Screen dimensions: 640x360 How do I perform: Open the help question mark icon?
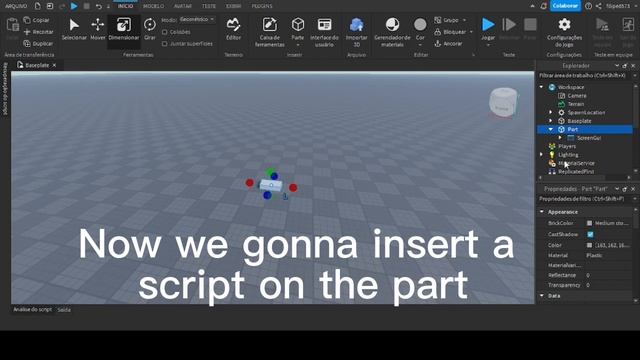click(x=589, y=6)
